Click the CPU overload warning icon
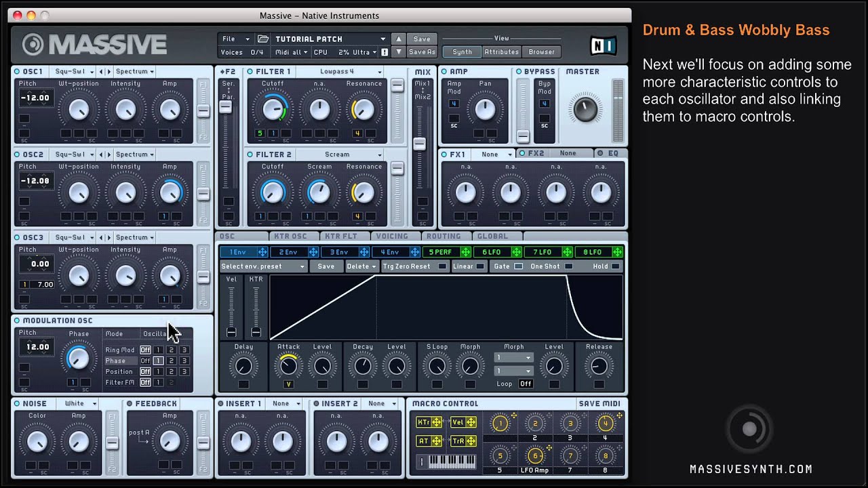 click(384, 52)
